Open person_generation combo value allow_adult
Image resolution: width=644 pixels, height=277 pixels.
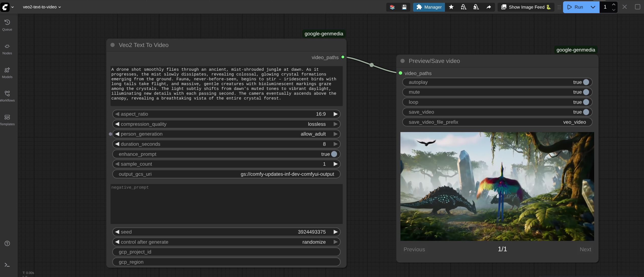(x=313, y=134)
